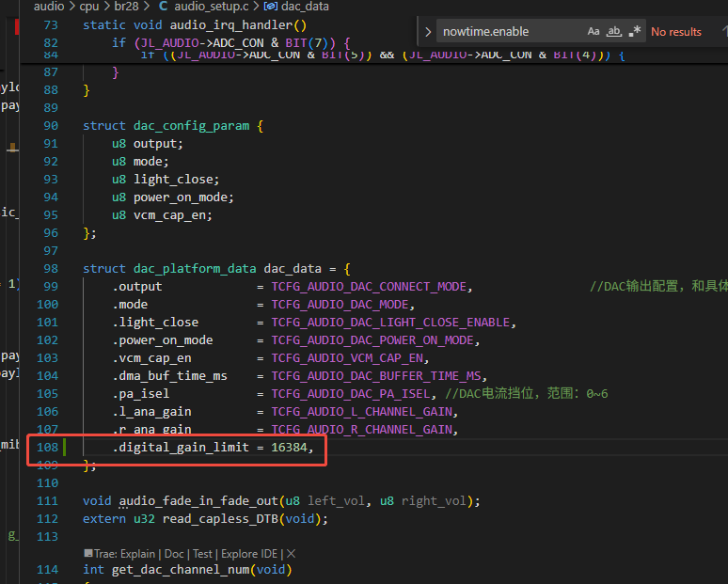Click Explore IDE code lens link
The width and height of the screenshot is (728, 584).
tap(249, 554)
